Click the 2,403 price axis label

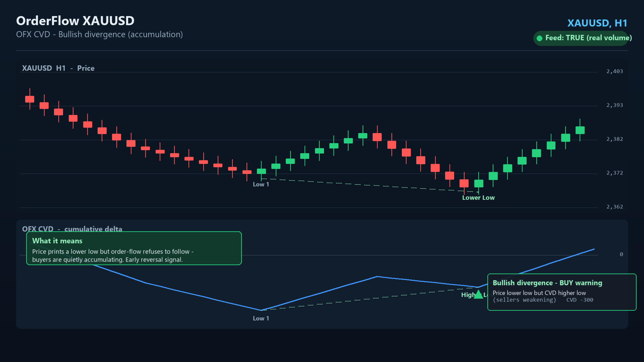pyautogui.click(x=614, y=71)
